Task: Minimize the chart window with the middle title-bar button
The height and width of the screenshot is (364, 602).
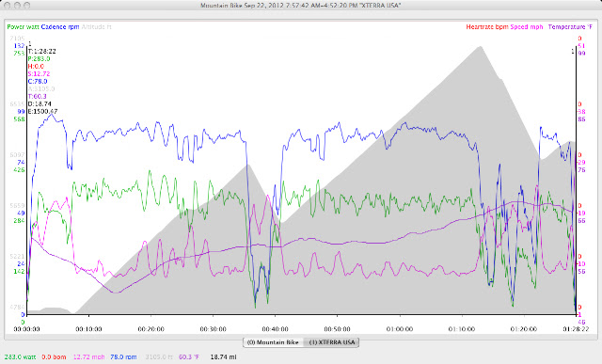Action: [x=17, y=6]
